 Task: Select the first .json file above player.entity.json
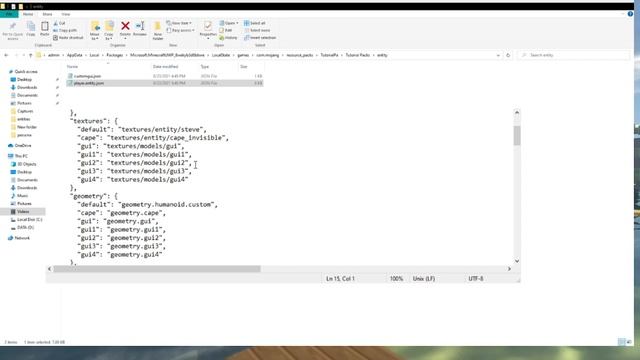click(x=164, y=76)
